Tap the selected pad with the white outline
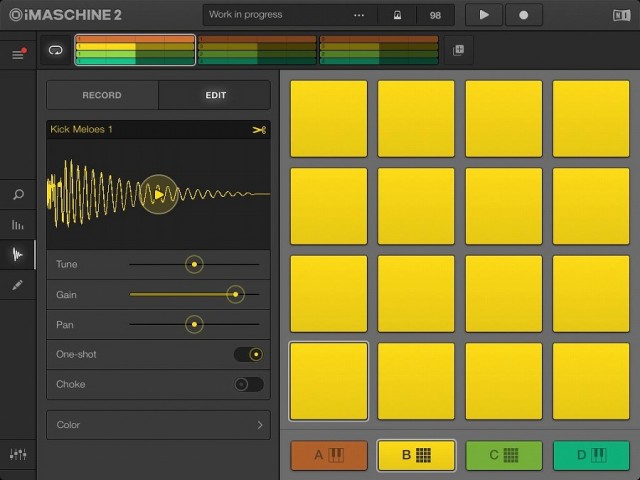Viewport: 640px width, 480px height. coord(329,382)
